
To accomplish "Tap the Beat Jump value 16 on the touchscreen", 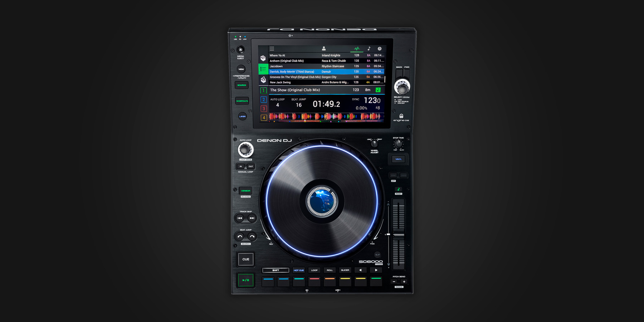I will pyautogui.click(x=299, y=105).
